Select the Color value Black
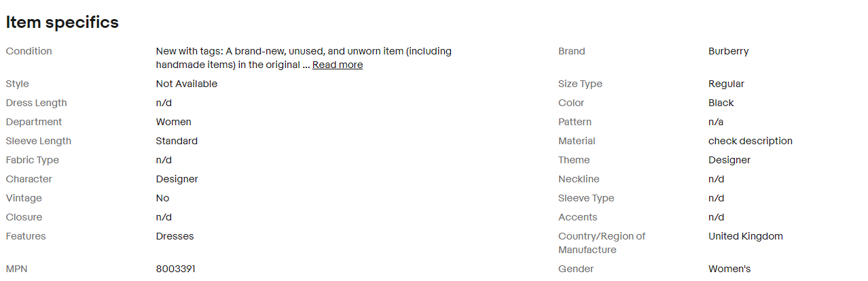 click(x=721, y=103)
